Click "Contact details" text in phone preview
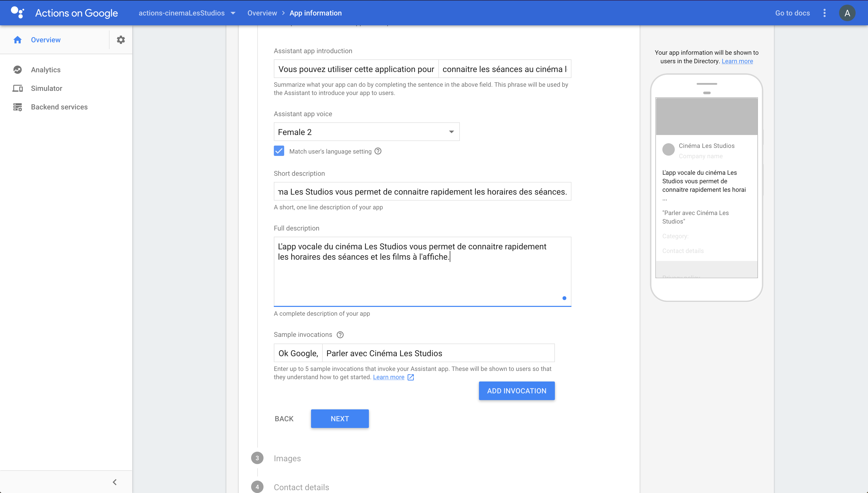868x493 pixels. coord(683,251)
